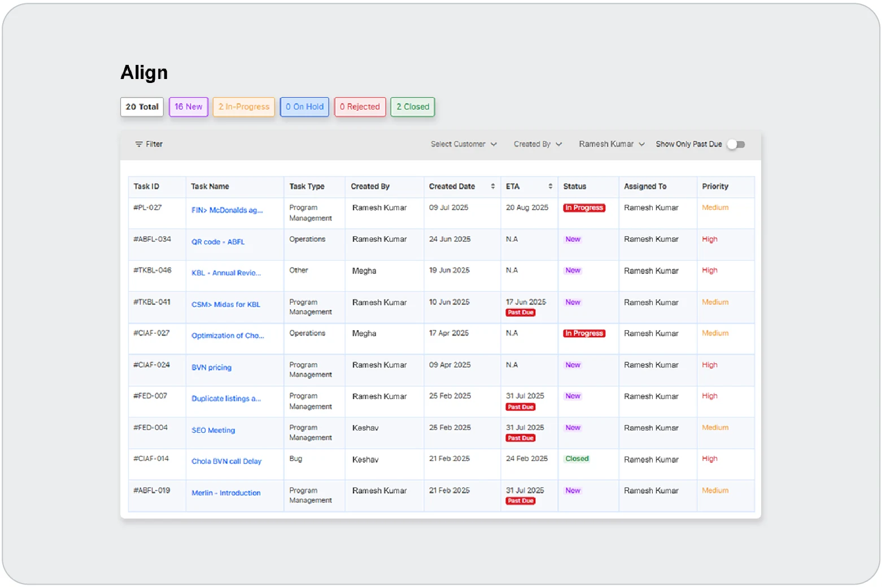Toggle Show Only Past Due switch

pyautogui.click(x=736, y=144)
